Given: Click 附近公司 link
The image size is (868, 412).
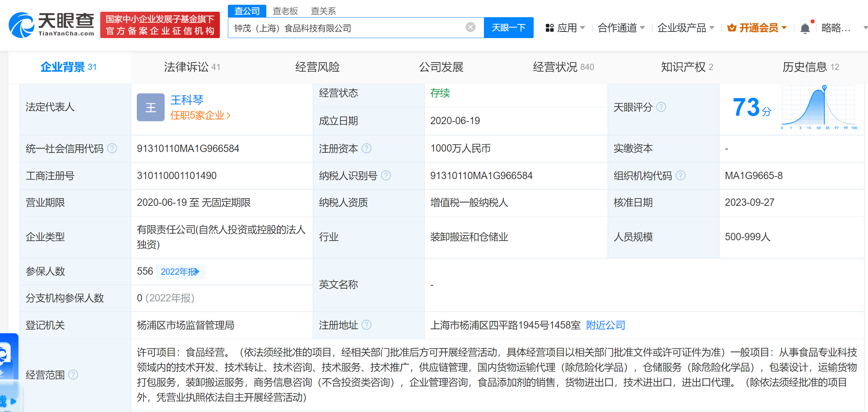Looking at the screenshot, I should [605, 325].
